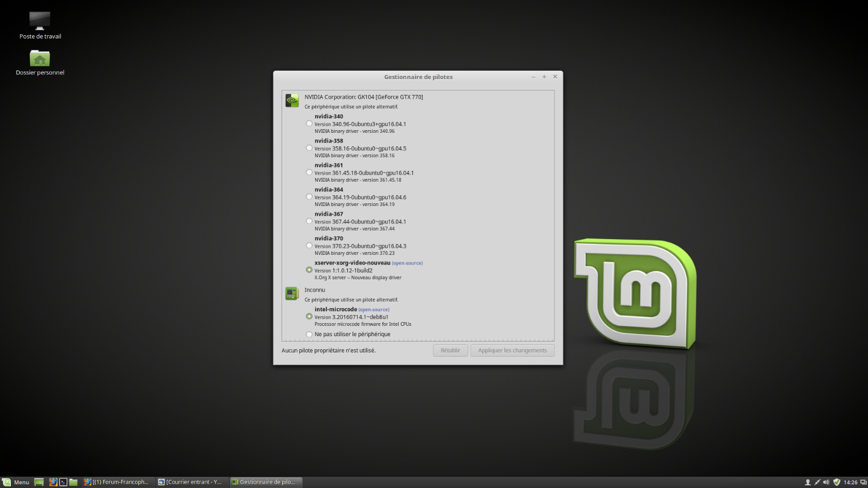Image resolution: width=868 pixels, height=488 pixels.
Task: Open the sound volume tray icon
Action: (826, 482)
